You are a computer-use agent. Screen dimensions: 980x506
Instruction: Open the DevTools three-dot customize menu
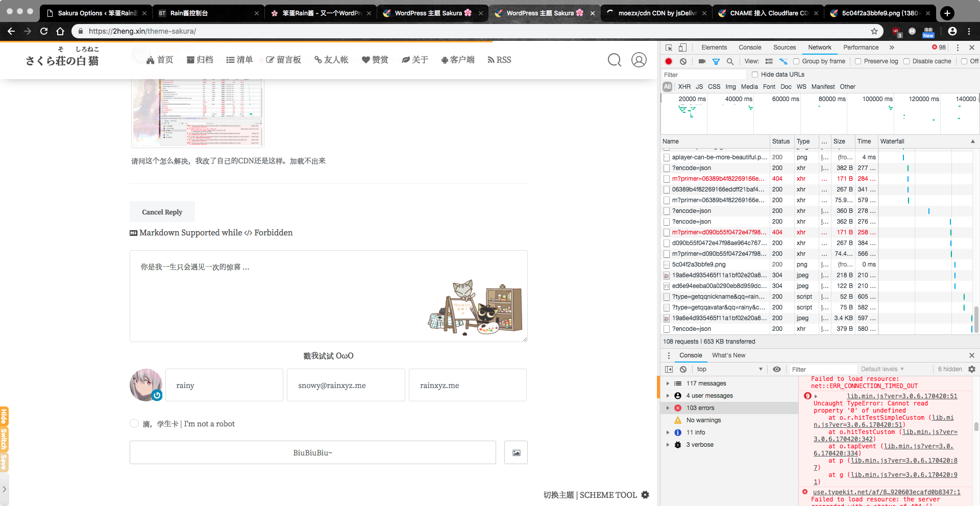[958, 47]
